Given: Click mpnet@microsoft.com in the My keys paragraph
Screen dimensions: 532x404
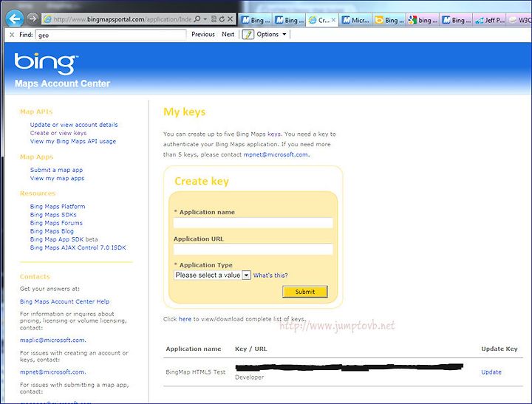Looking at the screenshot, I should click(x=276, y=154).
